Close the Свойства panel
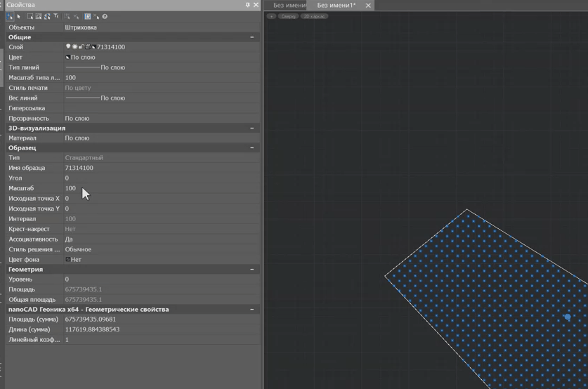This screenshot has width=588, height=389. click(x=256, y=5)
